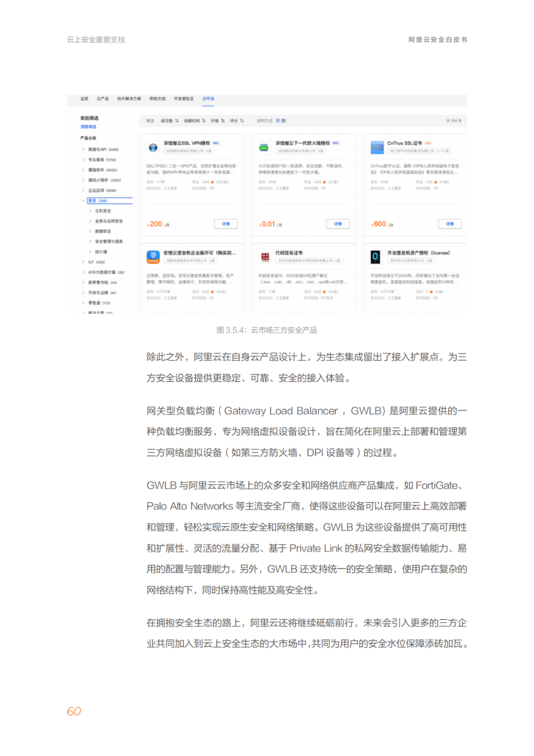
Task: Click the 阿里云安全白皮书 header
Action: [x=438, y=40]
